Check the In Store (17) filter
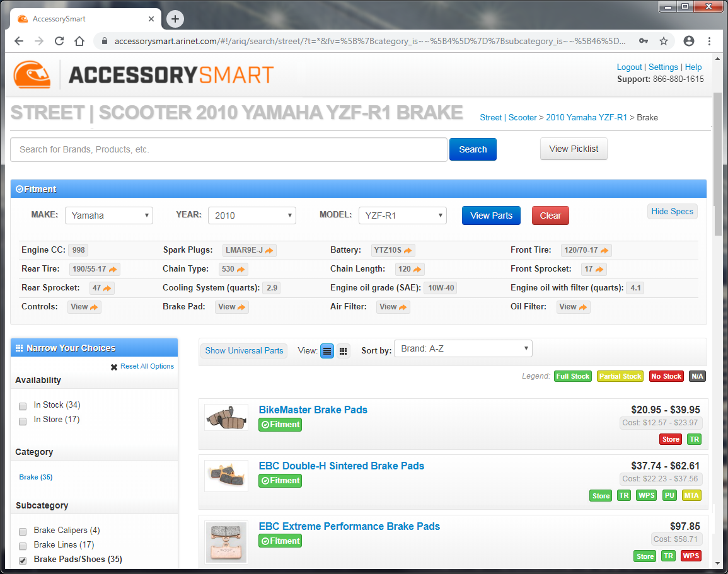The width and height of the screenshot is (728, 574). tap(23, 421)
